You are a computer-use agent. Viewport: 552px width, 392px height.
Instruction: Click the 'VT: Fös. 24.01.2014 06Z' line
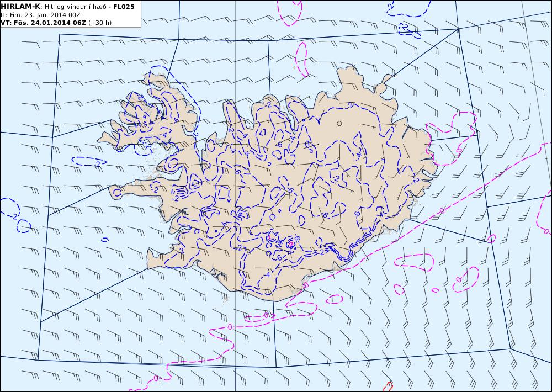(x=43, y=23)
